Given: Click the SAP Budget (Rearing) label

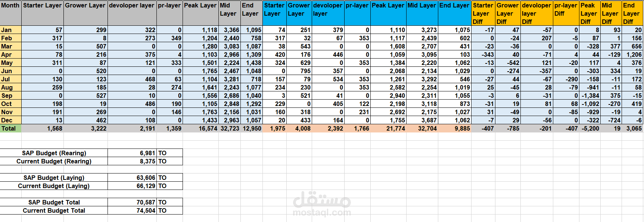Looking at the screenshot, I should (x=54, y=153).
